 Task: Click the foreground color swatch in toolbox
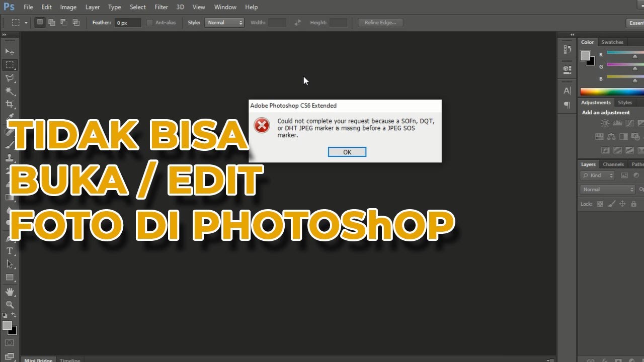coord(7,326)
